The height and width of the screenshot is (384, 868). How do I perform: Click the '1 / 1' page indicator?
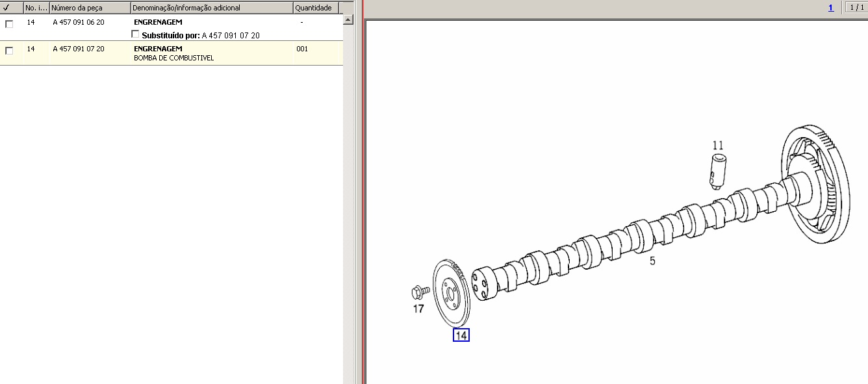(856, 8)
